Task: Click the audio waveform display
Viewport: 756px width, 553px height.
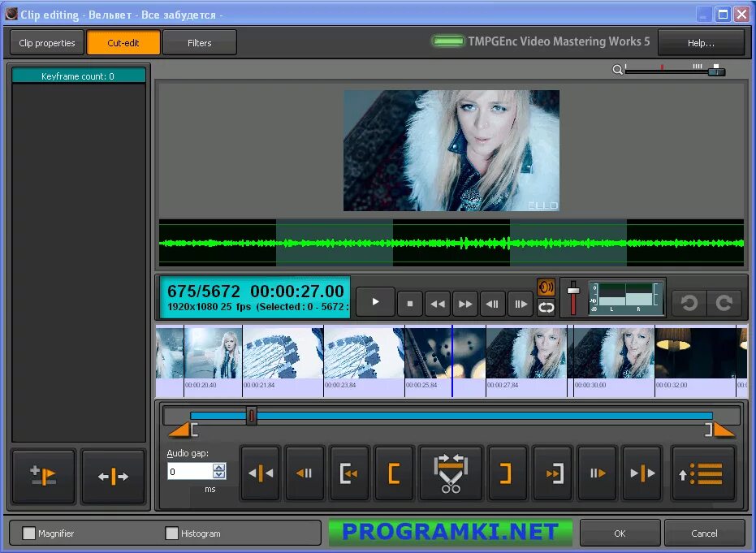Action: click(451, 243)
